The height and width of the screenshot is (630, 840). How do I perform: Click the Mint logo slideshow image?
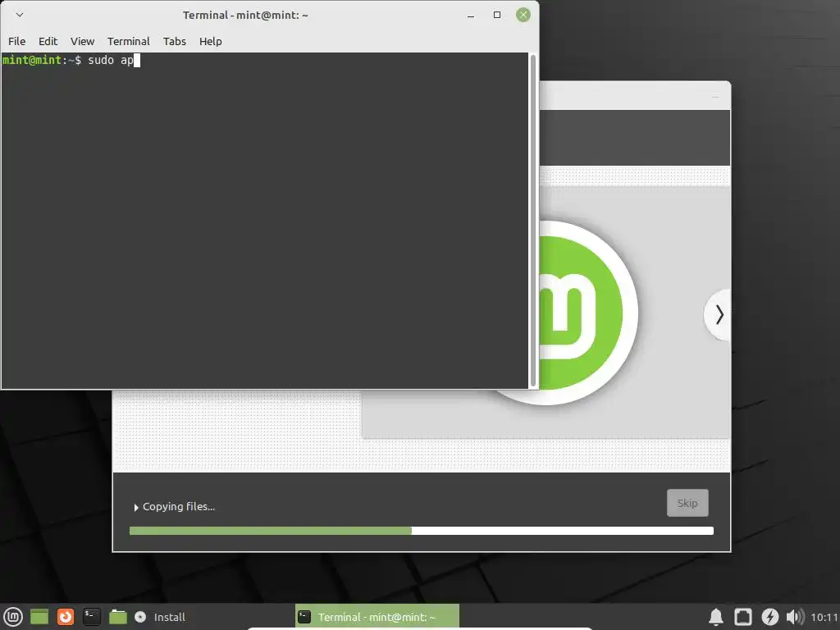[x=587, y=313]
